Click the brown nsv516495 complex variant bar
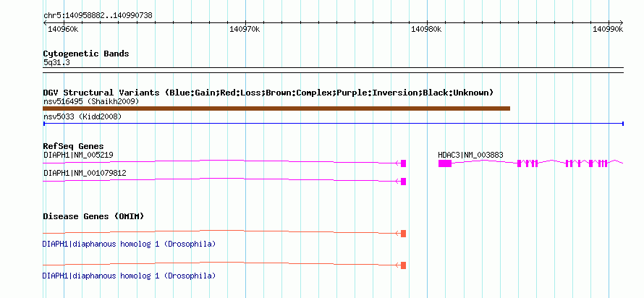 tap(276, 108)
